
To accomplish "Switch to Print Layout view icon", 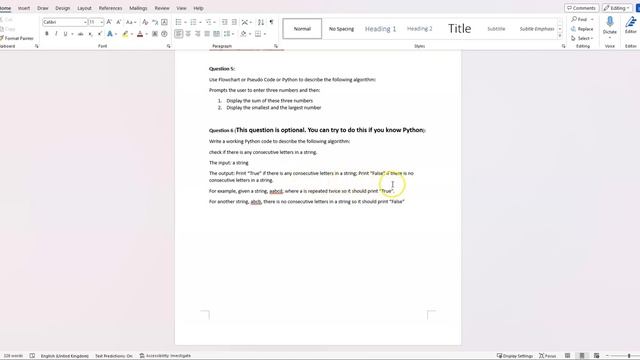I will [582, 356].
